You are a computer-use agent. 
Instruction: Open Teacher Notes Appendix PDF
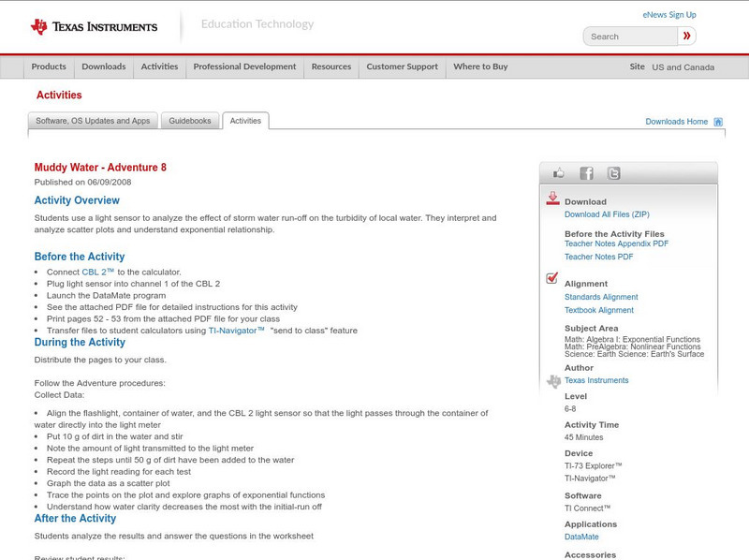pos(616,243)
